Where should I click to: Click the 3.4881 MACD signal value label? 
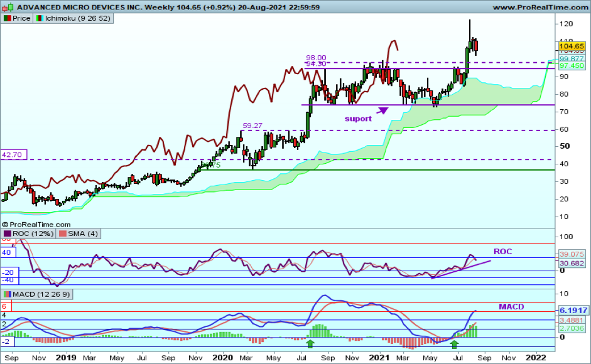coord(572,320)
